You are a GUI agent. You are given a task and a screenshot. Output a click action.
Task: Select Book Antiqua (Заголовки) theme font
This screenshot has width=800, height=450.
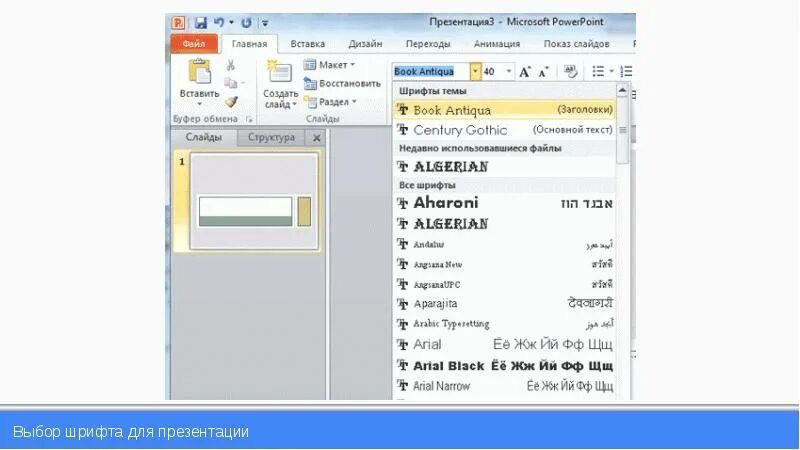coord(505,110)
